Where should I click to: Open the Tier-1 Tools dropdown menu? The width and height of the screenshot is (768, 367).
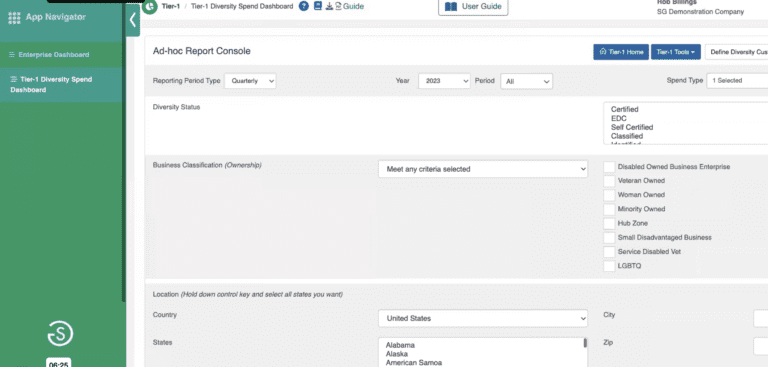click(675, 52)
